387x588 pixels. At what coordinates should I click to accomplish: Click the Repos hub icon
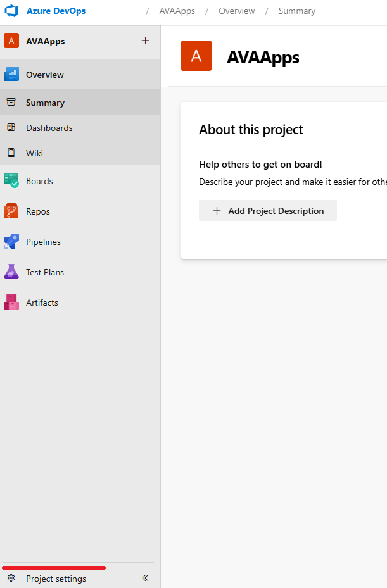(x=11, y=211)
